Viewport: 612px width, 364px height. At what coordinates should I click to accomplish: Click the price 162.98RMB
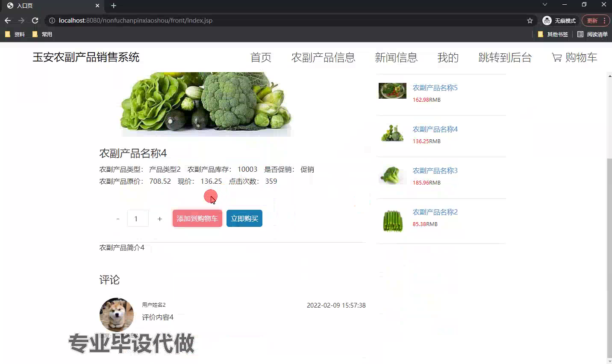[427, 100]
